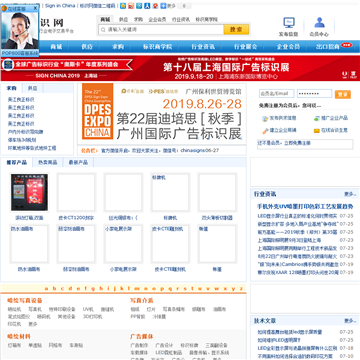
Task: Click the customer service agent photo
Action: click(x=20, y=30)
